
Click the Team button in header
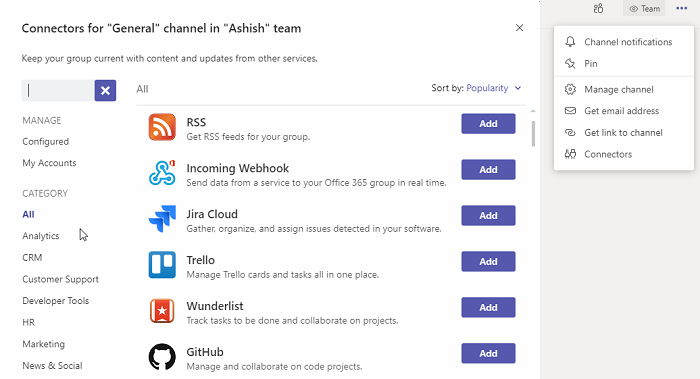coord(644,8)
